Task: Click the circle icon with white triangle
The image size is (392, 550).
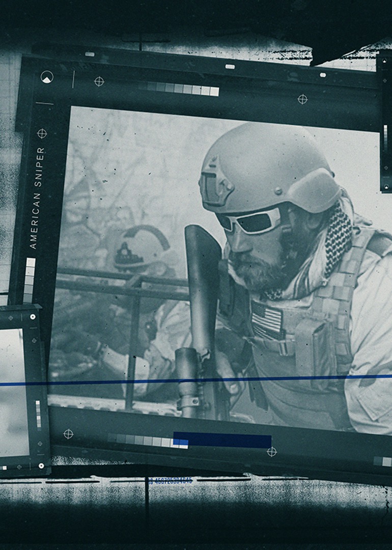Action: click(x=47, y=77)
